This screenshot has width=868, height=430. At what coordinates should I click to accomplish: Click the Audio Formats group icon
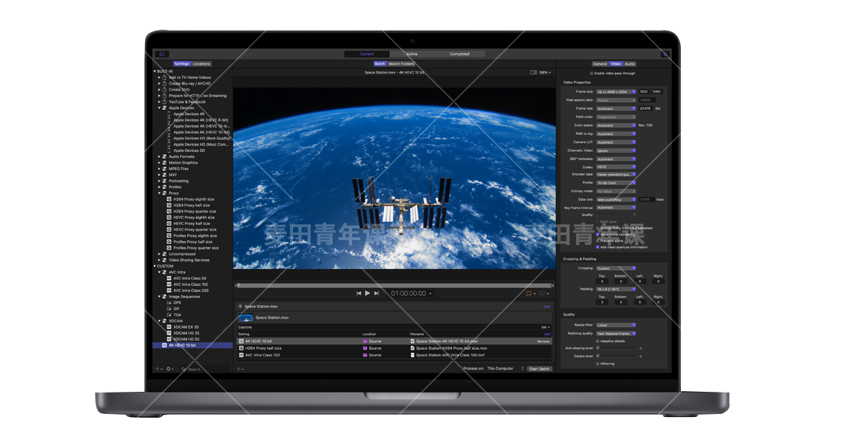tap(164, 156)
